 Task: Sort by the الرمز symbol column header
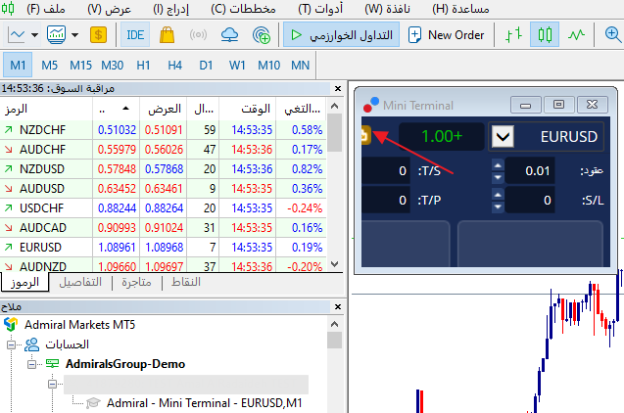(46, 109)
